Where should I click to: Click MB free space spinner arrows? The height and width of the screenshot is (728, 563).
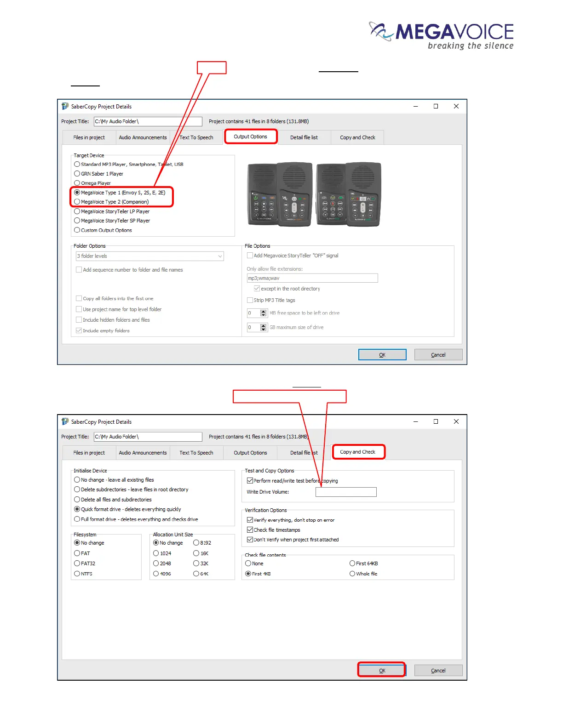[x=264, y=313]
